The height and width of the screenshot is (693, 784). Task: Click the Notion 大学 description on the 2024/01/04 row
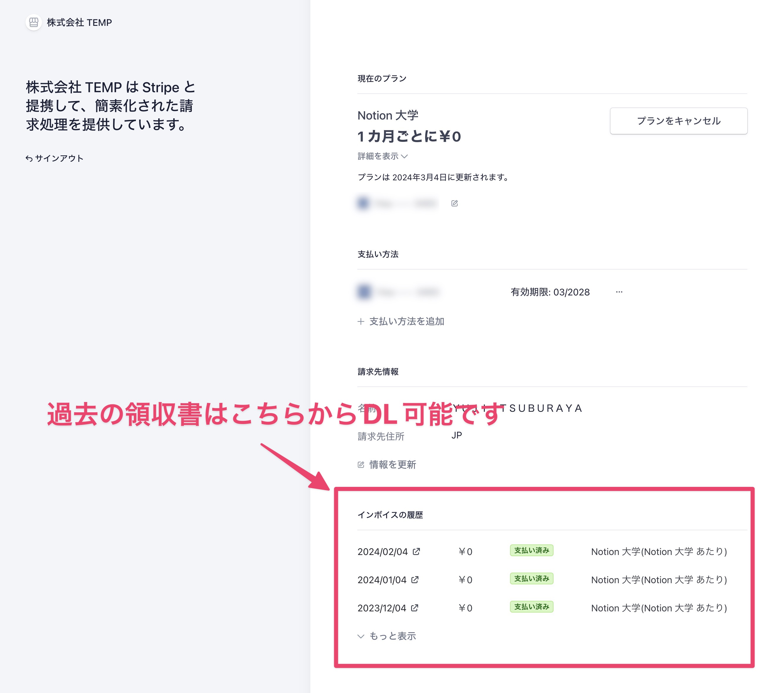point(659,579)
